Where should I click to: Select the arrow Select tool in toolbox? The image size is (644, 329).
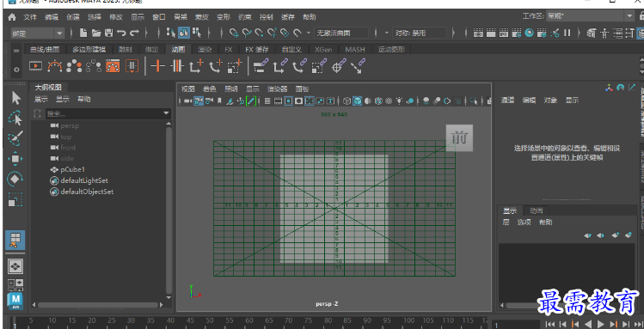[16, 98]
